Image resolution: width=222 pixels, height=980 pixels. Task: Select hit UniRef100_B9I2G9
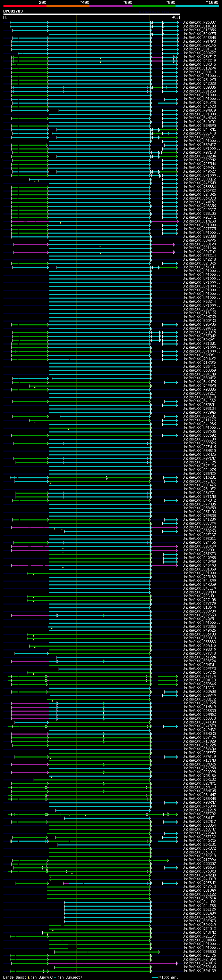click(199, 91)
